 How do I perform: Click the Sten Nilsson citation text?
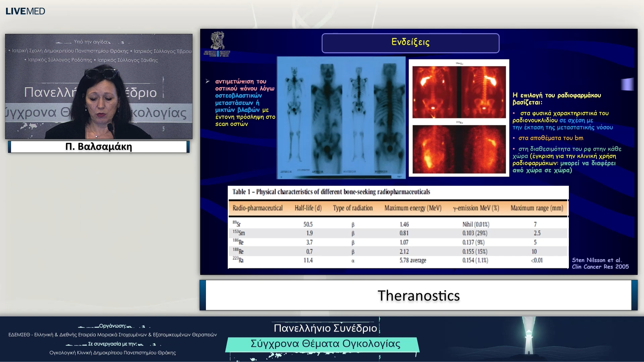600,263
